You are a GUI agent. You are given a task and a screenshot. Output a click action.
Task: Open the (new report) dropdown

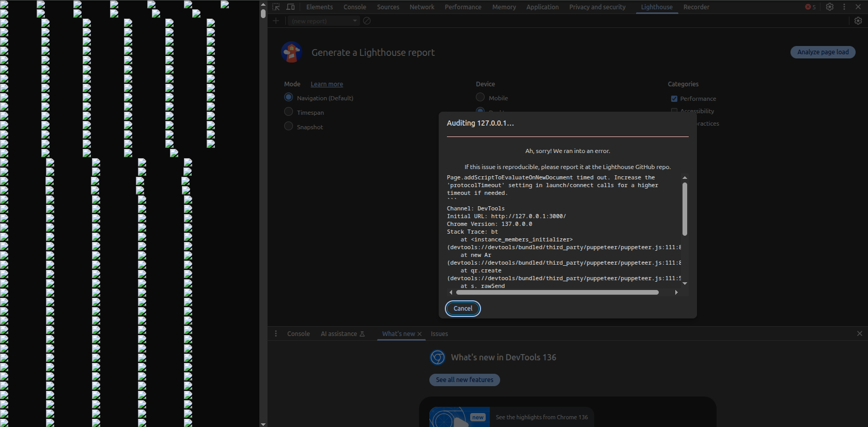(323, 21)
